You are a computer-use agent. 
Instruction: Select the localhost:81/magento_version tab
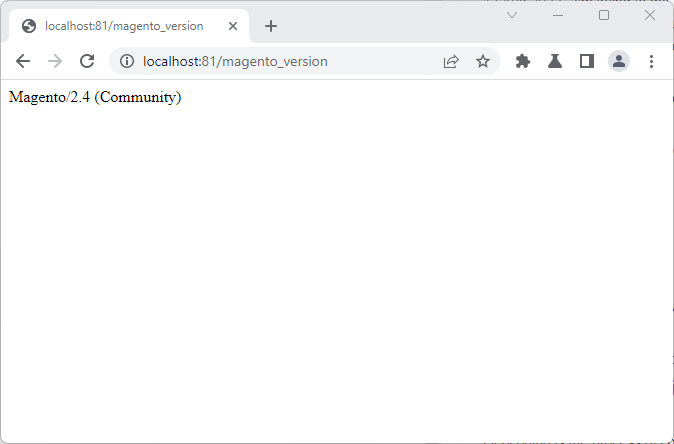pyautogui.click(x=129, y=26)
